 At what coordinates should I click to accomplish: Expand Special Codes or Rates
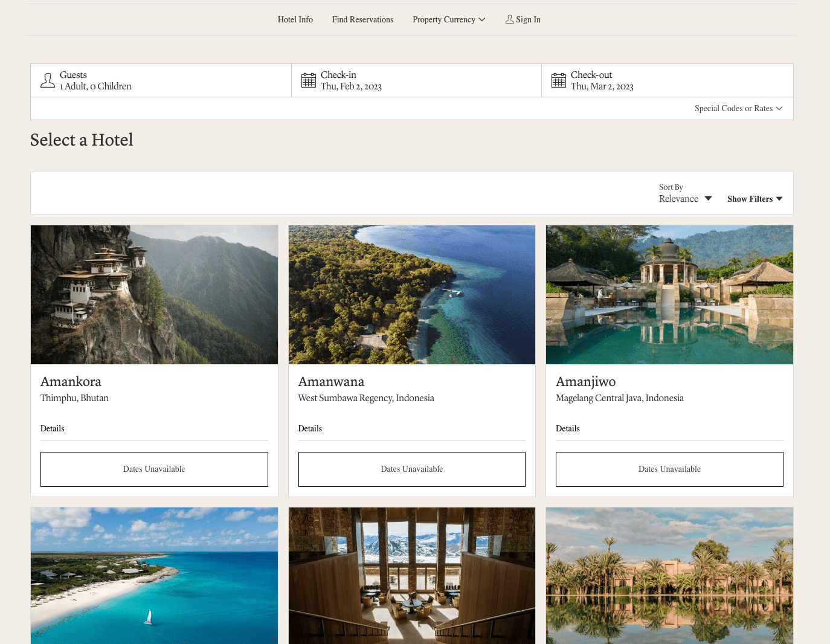click(738, 108)
